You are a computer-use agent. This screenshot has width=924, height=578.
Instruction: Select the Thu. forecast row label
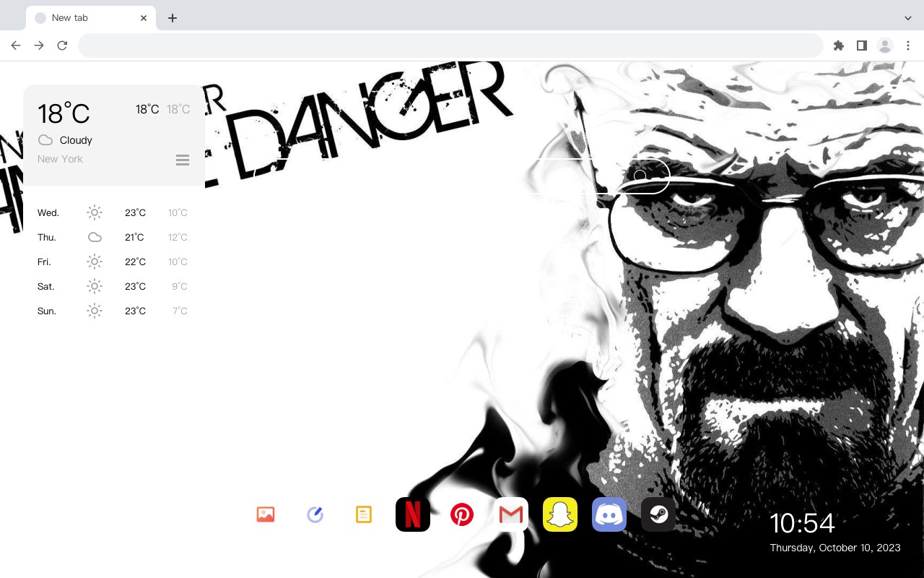[47, 237]
